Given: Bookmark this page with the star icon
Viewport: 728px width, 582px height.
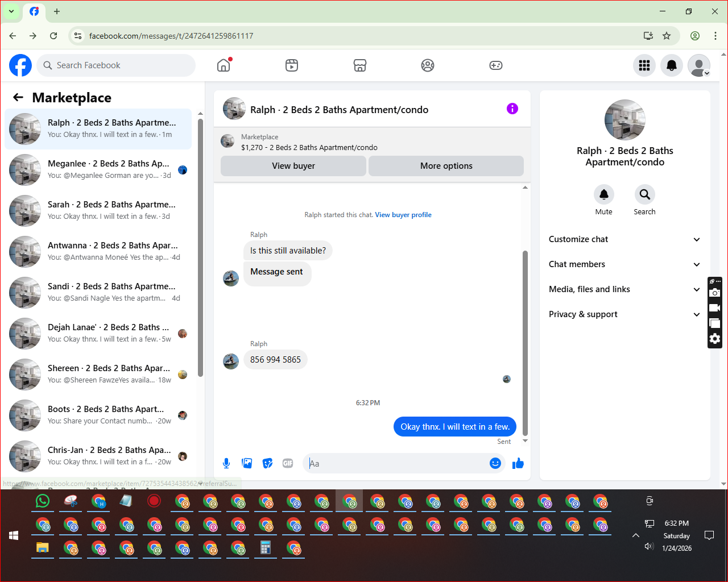Looking at the screenshot, I should point(667,36).
